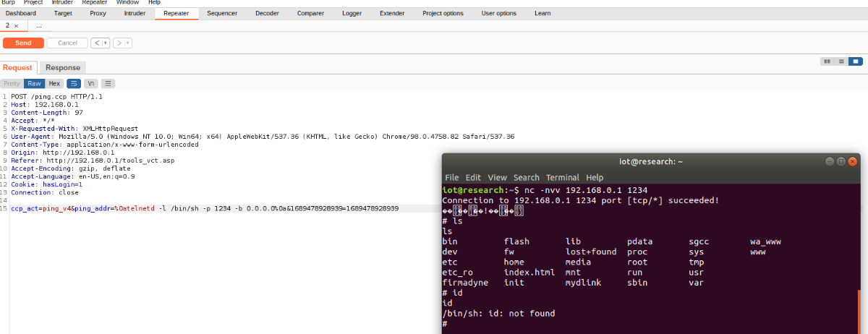This screenshot has width=868, height=334.
Task: Click the X-Requested-With header line
Action: tap(75, 128)
